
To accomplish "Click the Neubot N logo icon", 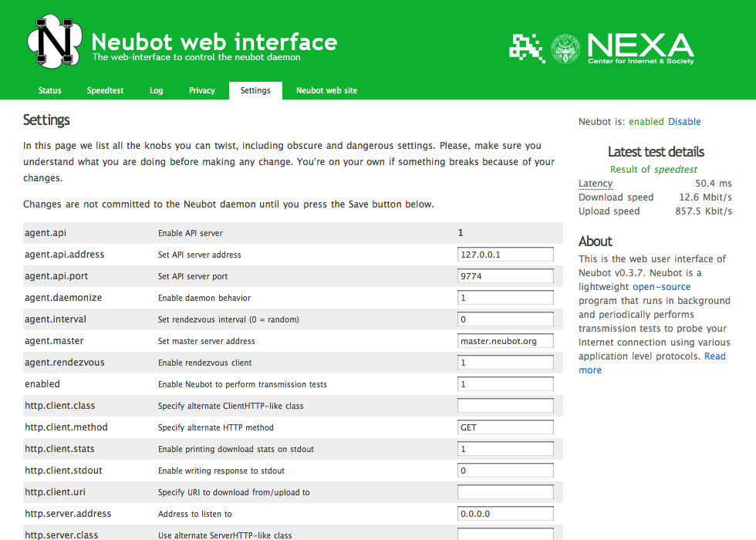I will tap(52, 41).
